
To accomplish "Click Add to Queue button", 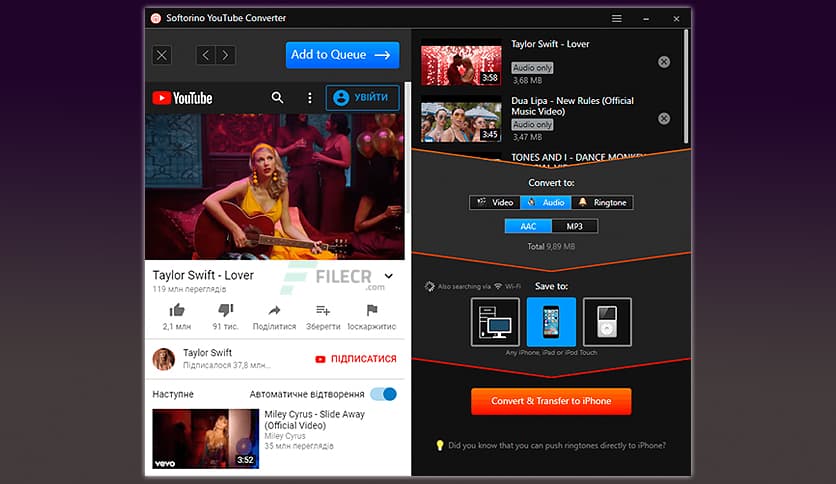I will coord(342,55).
